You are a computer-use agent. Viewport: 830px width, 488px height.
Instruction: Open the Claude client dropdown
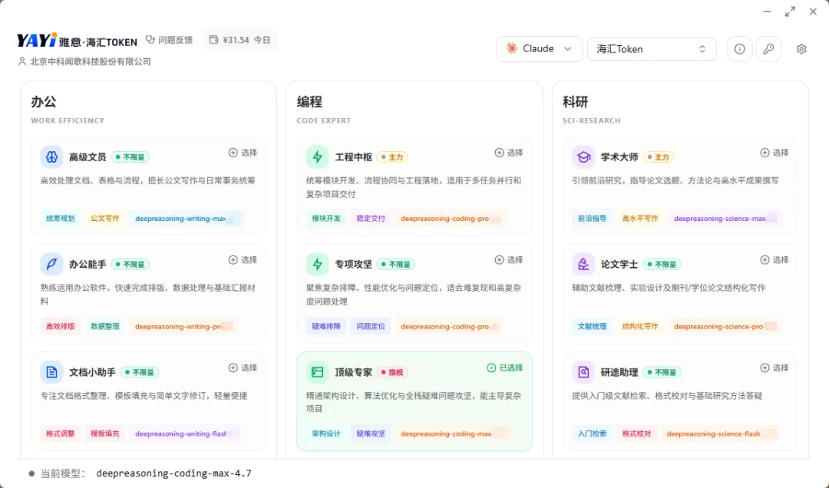point(539,49)
